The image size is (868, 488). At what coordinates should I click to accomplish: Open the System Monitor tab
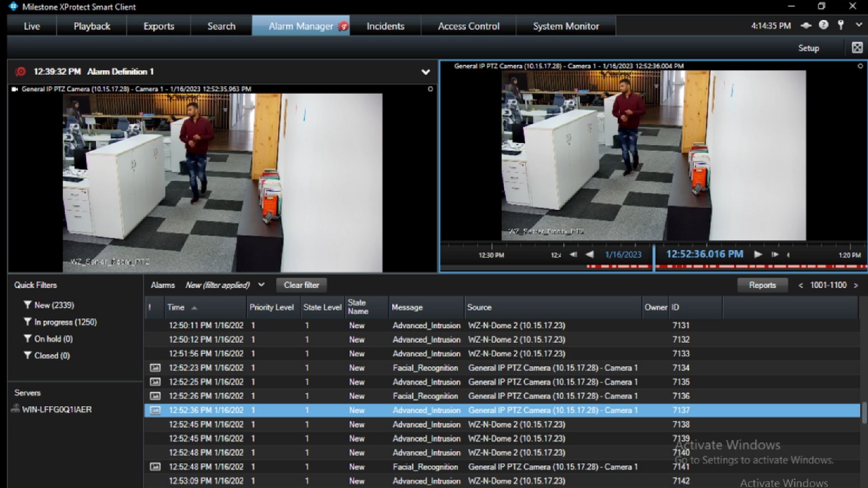coord(566,26)
